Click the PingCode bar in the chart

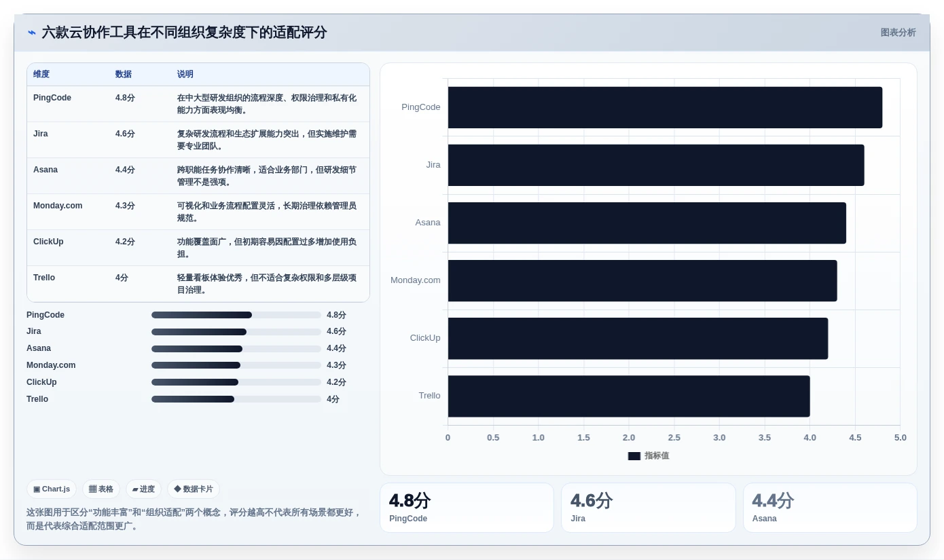point(665,107)
